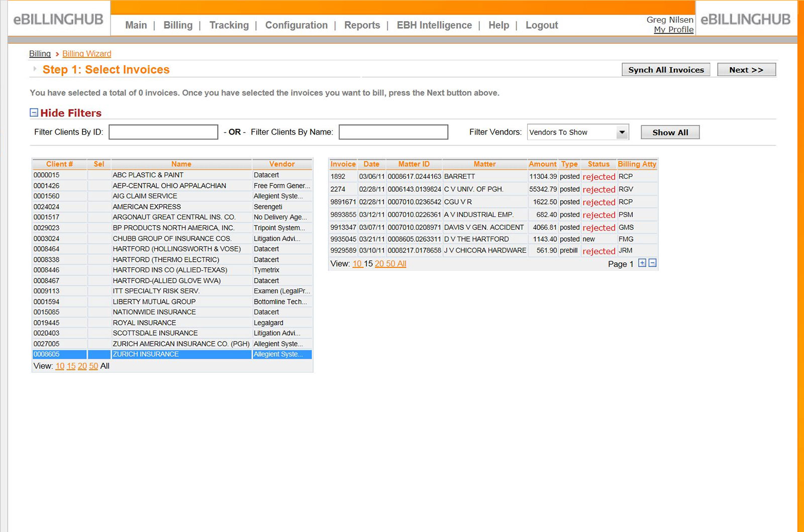This screenshot has height=532, width=804.
Task: Click the eBILLINGHUB logo at top left
Action: click(58, 20)
